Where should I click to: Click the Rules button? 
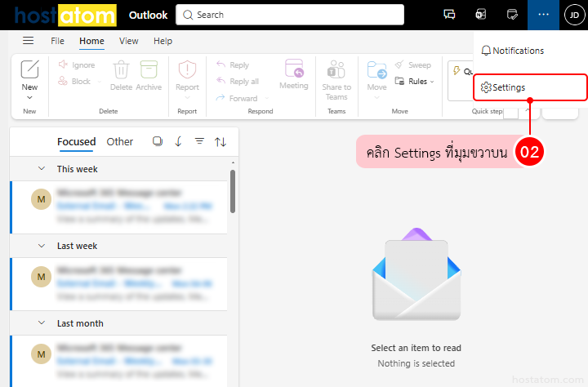click(x=411, y=81)
